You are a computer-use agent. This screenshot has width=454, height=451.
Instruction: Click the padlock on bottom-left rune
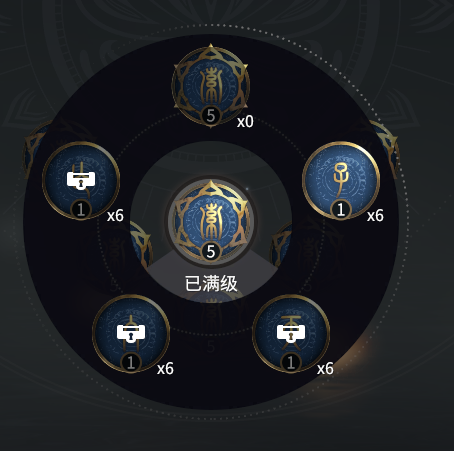pyautogui.click(x=131, y=334)
